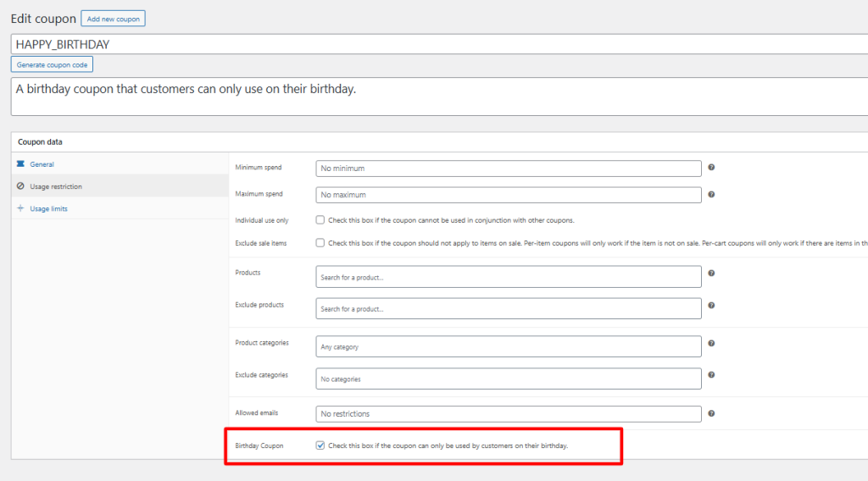Image resolution: width=868 pixels, height=481 pixels.
Task: Click the help icon beside Allowed emails
Action: tap(711, 413)
